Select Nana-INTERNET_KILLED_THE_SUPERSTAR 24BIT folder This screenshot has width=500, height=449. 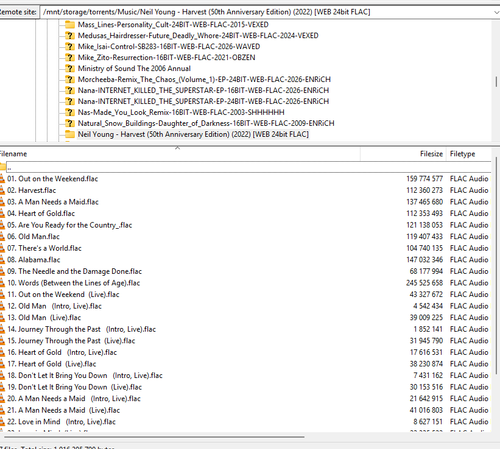click(x=203, y=101)
